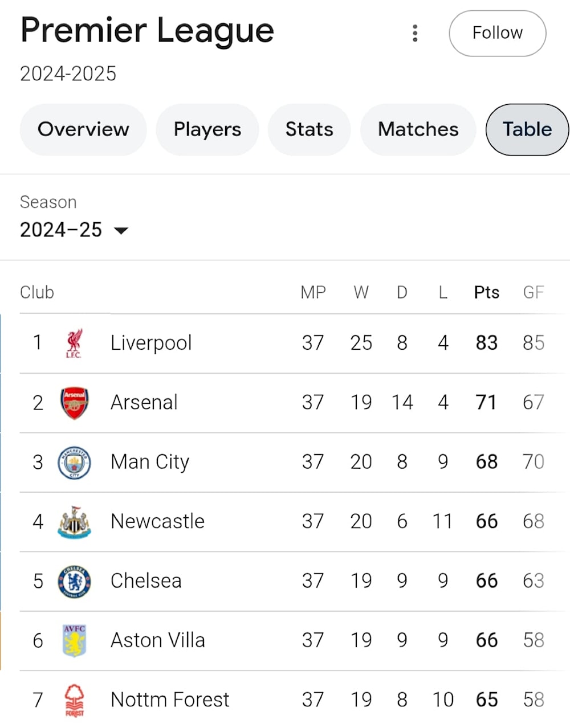Click the Aston Villa club crest
The image size is (570, 728).
(x=74, y=640)
